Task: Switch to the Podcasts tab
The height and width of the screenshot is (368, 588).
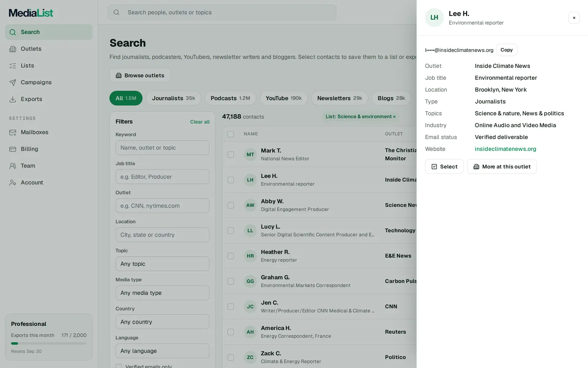Action: click(x=230, y=98)
